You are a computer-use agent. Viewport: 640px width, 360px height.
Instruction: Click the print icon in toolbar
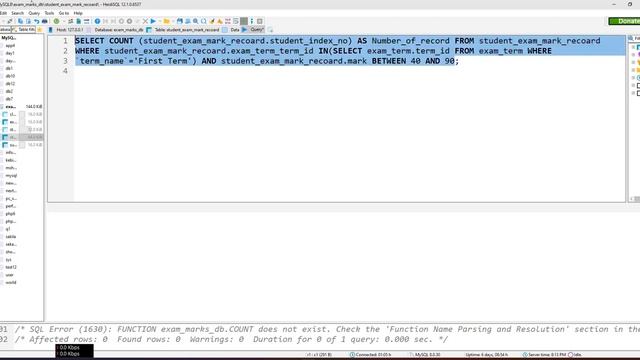click(44, 21)
